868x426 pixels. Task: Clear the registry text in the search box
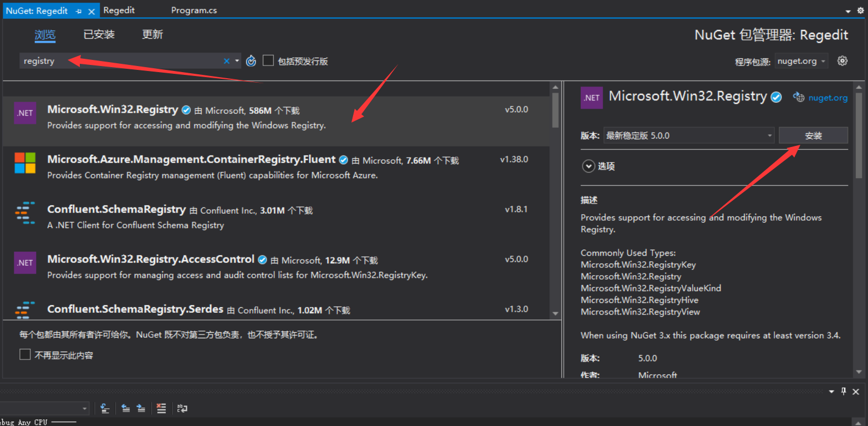pyautogui.click(x=226, y=60)
